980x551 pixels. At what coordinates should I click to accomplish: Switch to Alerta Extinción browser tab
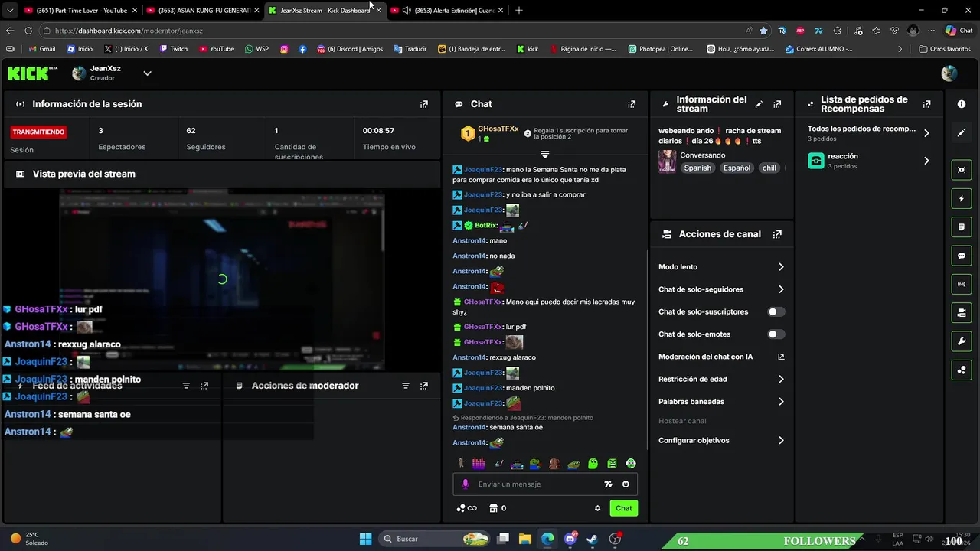coord(449,10)
